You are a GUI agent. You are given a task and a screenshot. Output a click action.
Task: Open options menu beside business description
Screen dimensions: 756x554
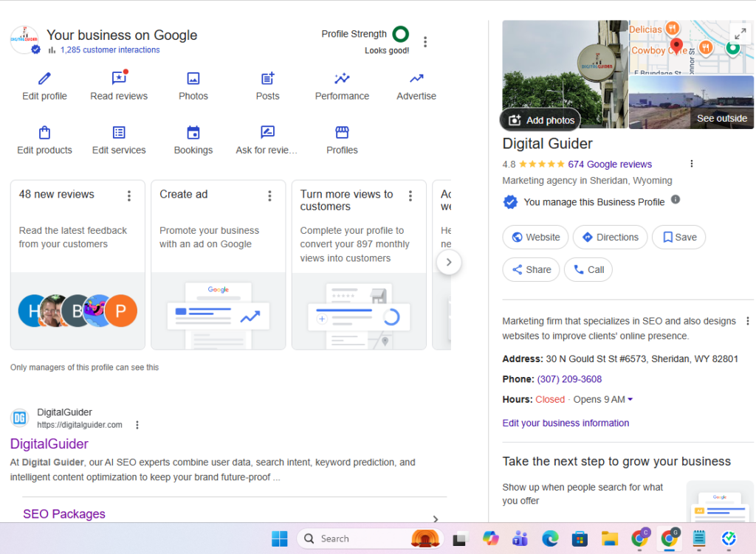pos(748,321)
